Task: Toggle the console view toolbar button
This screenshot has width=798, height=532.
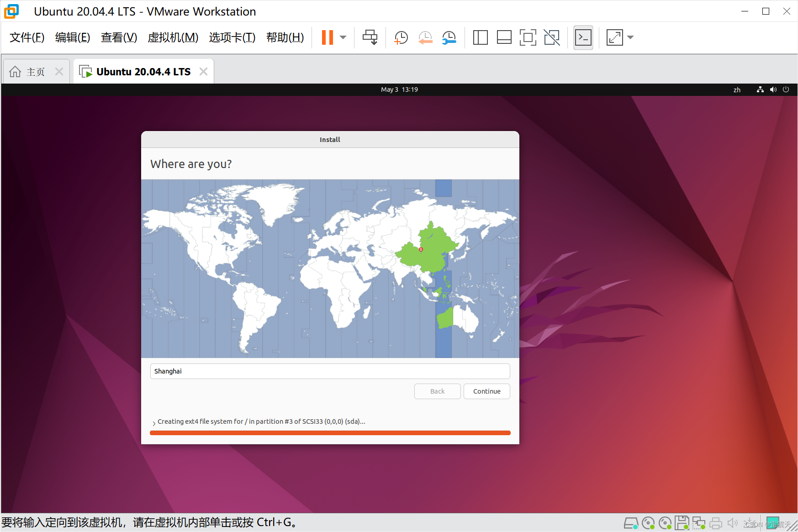Action: [x=583, y=37]
